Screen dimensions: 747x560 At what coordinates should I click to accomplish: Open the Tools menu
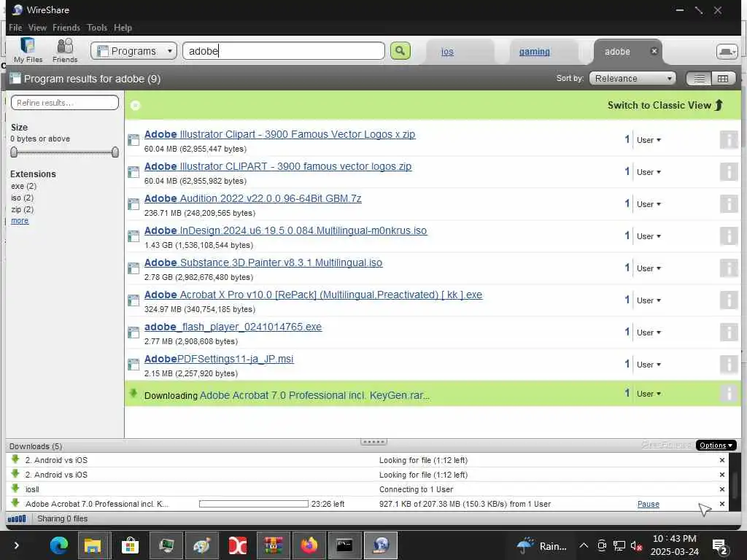(97, 28)
